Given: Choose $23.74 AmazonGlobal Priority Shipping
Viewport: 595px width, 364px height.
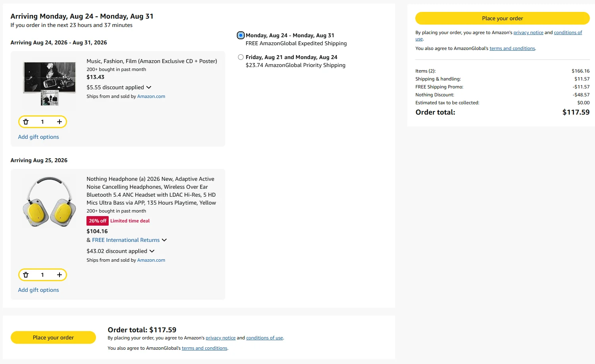Looking at the screenshot, I should 241,57.
